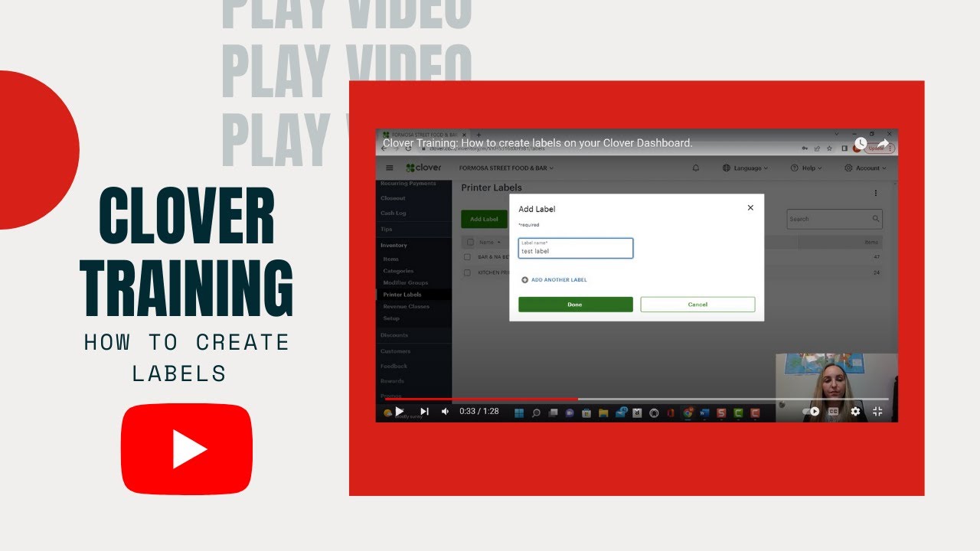Tick the BAR & NA BE row checkbox
Viewport: 980px width, 551px height.
coord(467,257)
